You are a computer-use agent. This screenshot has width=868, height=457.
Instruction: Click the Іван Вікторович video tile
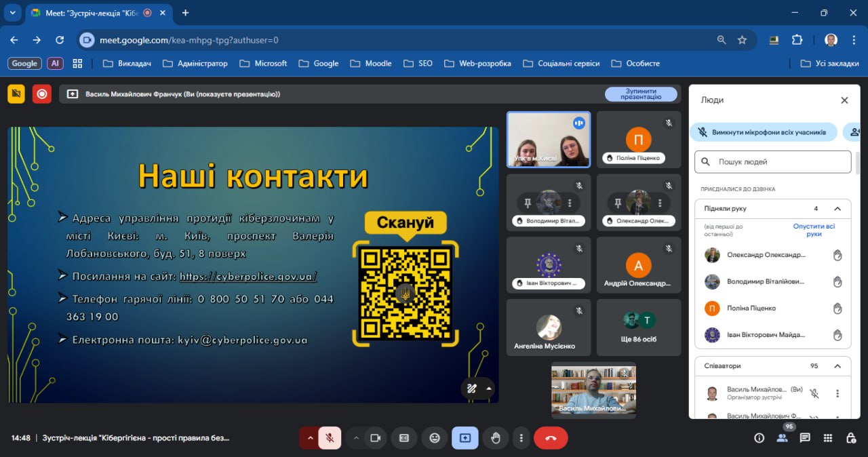[x=549, y=265]
